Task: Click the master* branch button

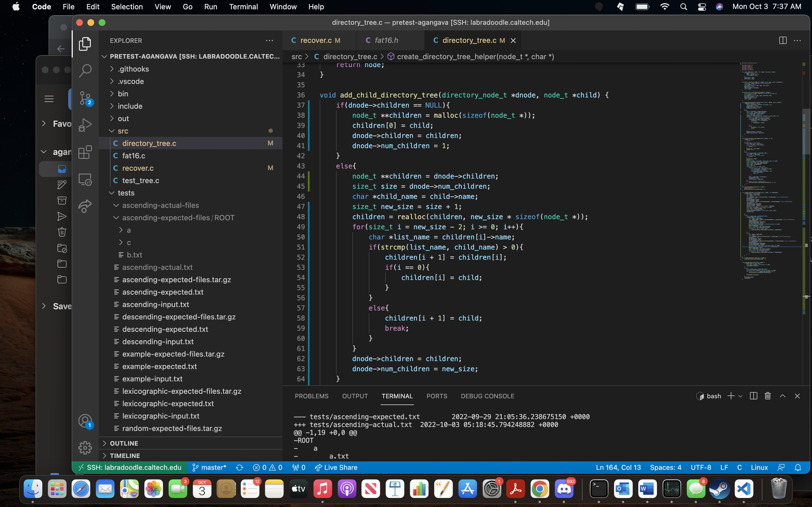Action: tap(209, 468)
